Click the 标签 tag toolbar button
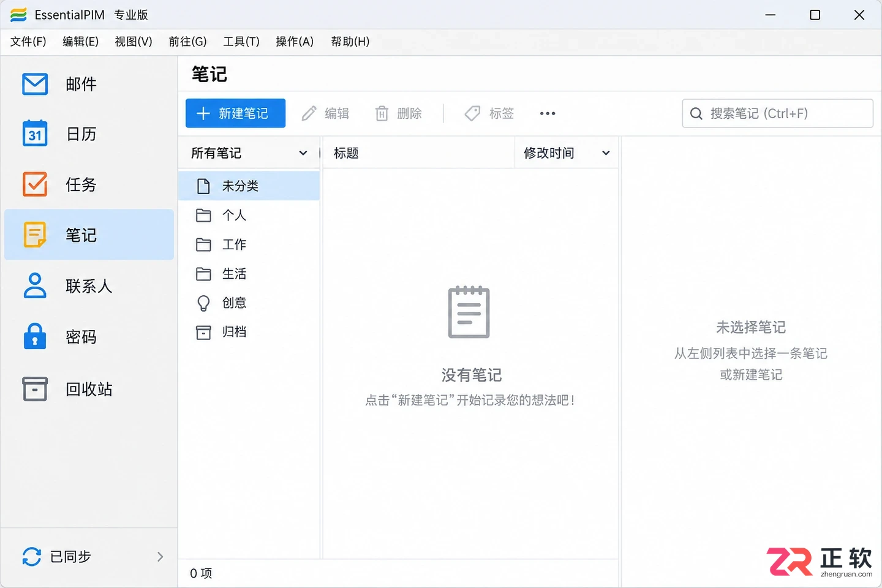 489,113
